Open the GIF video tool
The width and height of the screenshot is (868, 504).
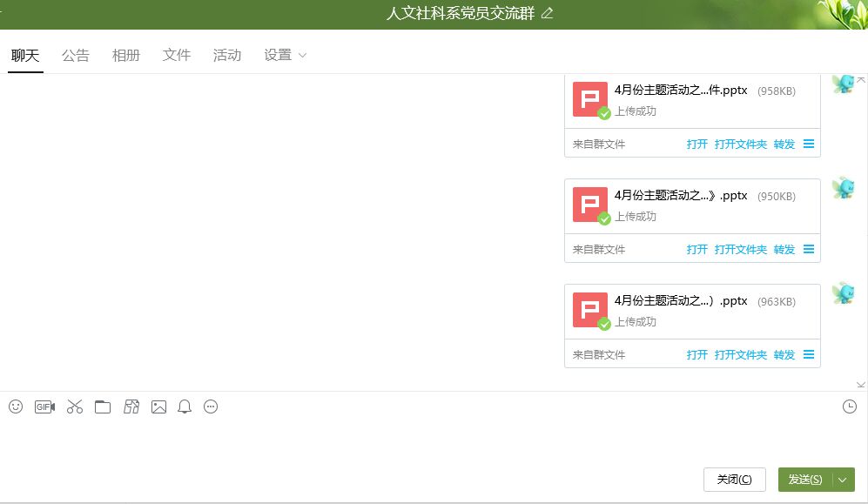[45, 407]
